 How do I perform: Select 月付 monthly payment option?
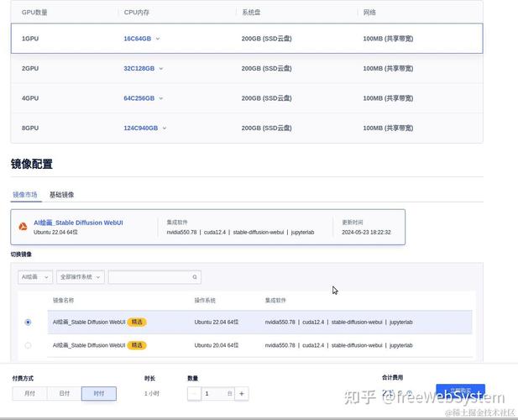click(29, 393)
